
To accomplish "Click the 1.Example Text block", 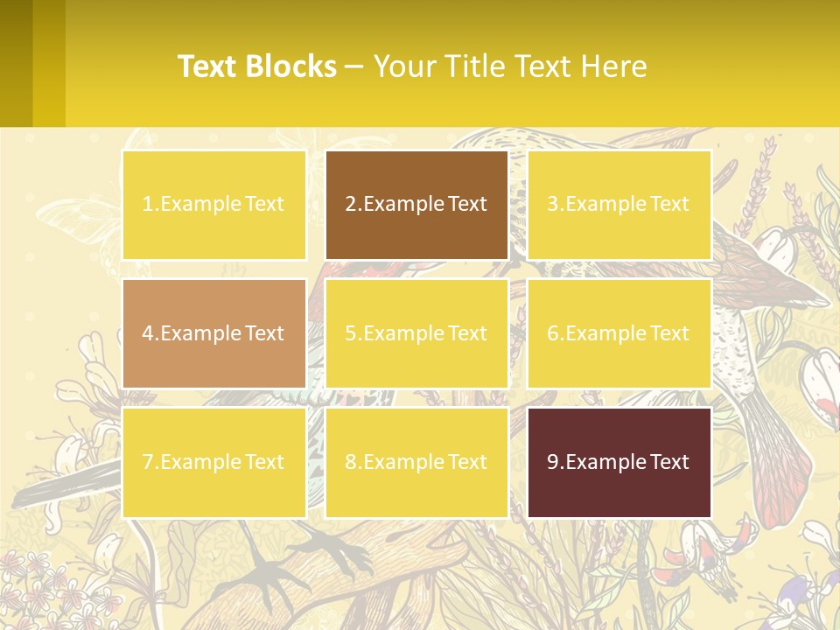I will click(x=213, y=205).
